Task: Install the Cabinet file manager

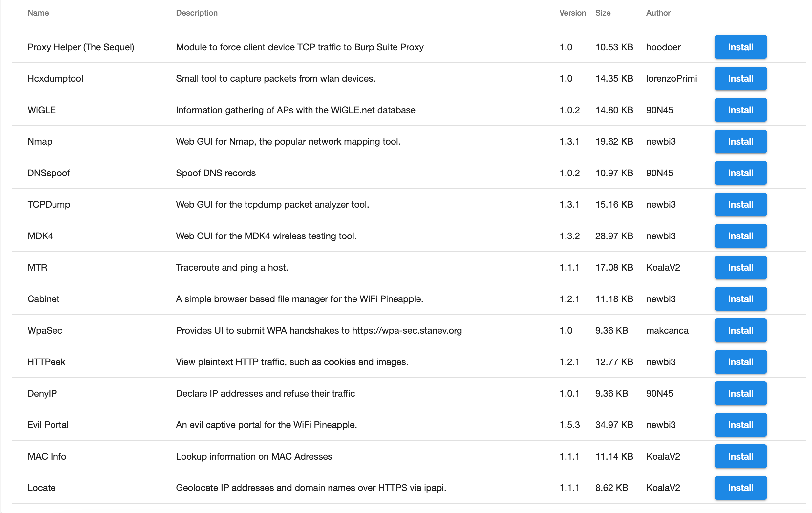Action: click(740, 298)
